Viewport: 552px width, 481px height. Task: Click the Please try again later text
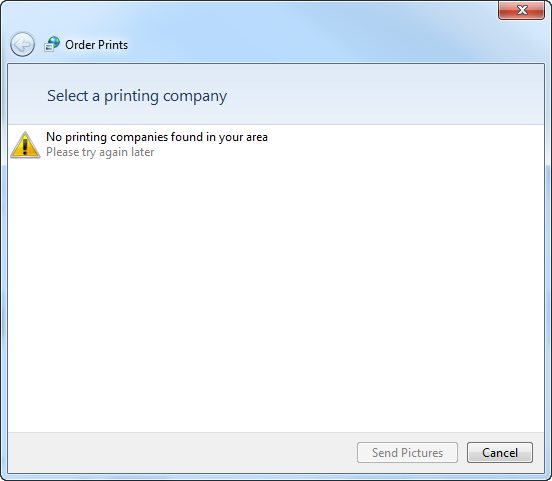100,152
